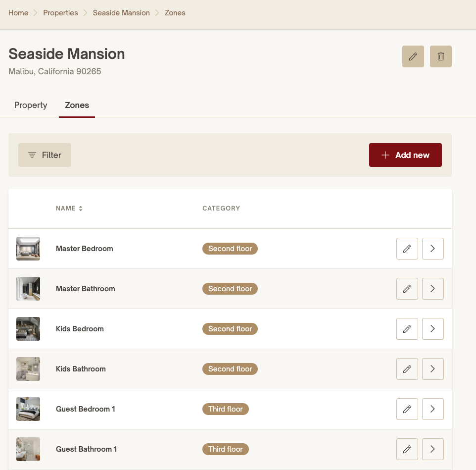Edit the Master Bedroom zone
Image resolution: width=476 pixels, height=470 pixels.
407,249
